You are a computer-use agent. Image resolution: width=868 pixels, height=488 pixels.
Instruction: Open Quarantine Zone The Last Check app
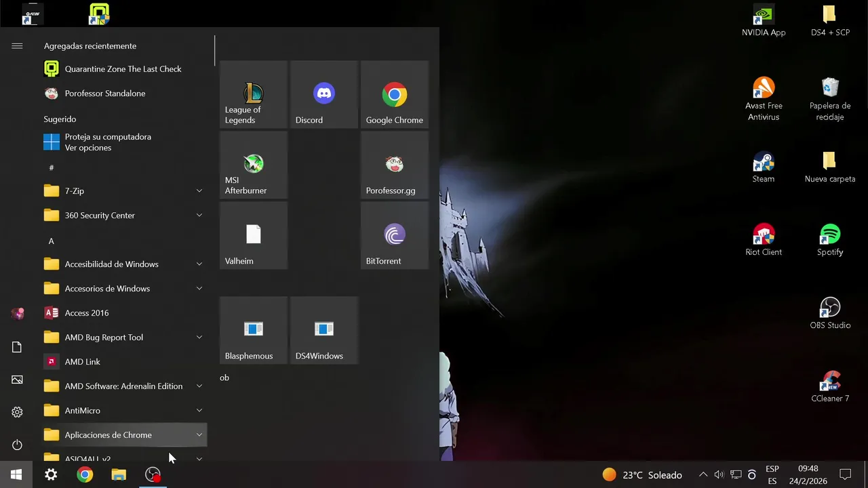(x=123, y=69)
